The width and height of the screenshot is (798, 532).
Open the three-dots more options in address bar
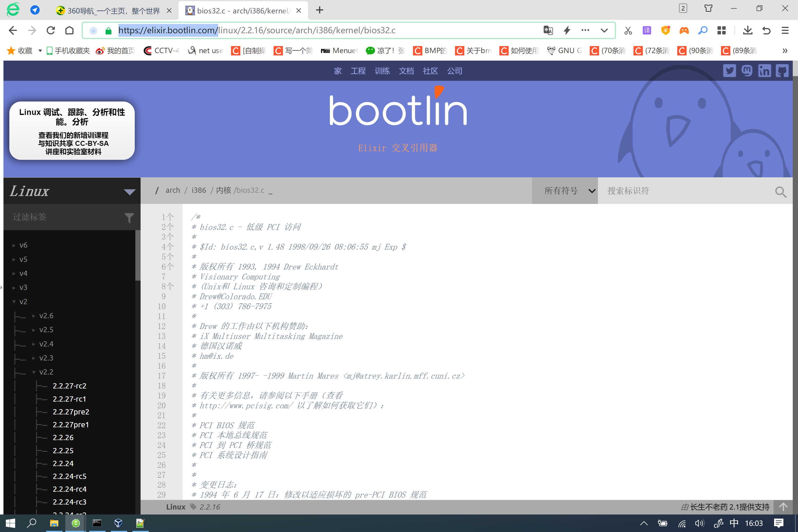pyautogui.click(x=585, y=30)
